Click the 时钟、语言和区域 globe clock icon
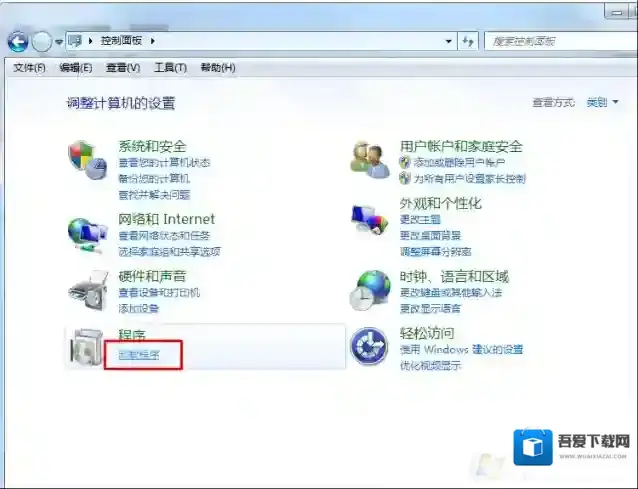Viewport: 638px width, 489px height. pyautogui.click(x=370, y=290)
